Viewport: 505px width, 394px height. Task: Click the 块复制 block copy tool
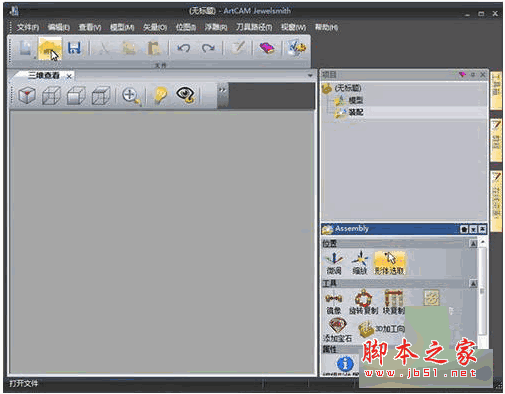coord(393,302)
